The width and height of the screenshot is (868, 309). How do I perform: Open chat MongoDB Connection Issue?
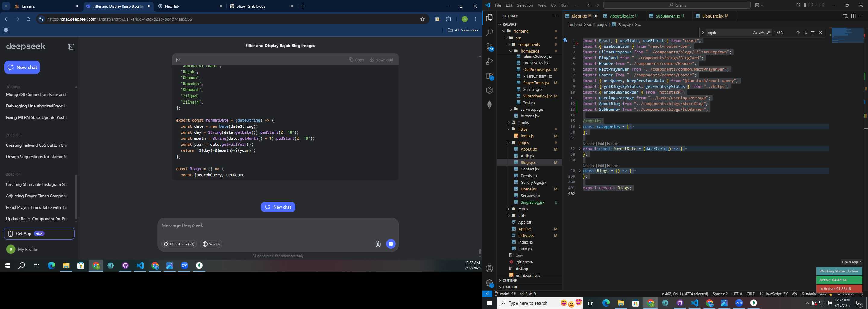coord(36,95)
